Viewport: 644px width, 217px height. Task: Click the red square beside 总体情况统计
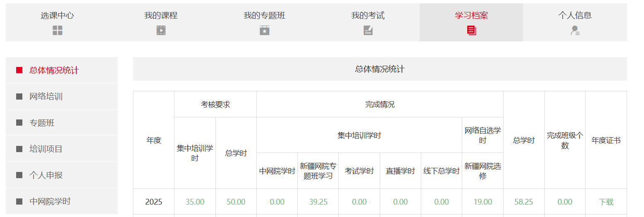tap(19, 70)
